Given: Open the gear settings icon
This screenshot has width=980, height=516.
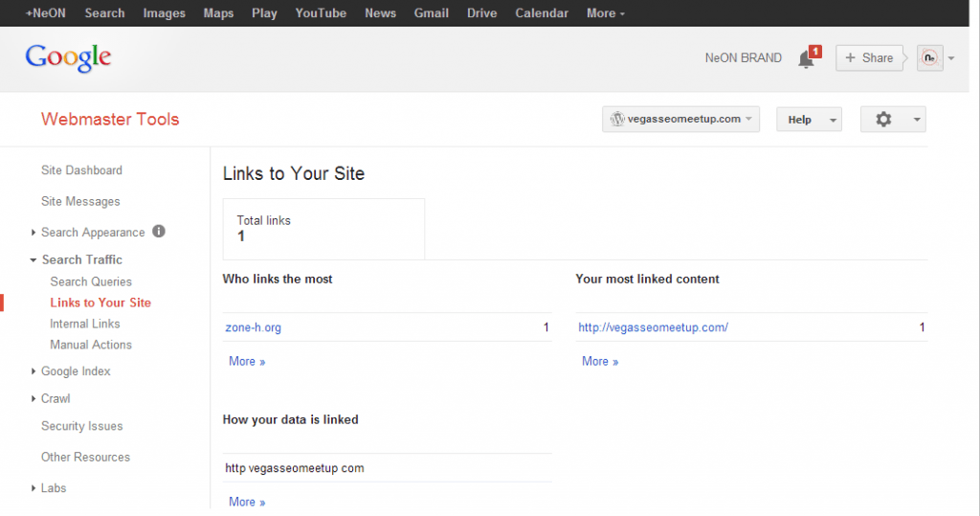Looking at the screenshot, I should pos(883,120).
